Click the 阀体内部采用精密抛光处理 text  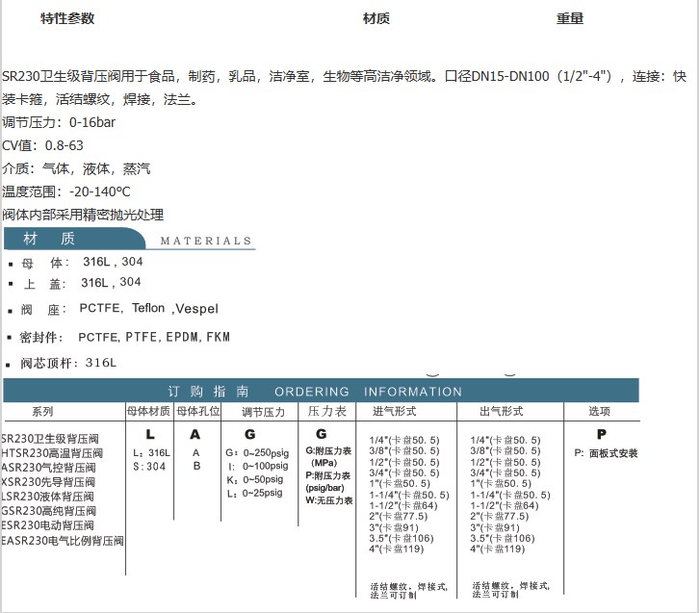(83, 215)
